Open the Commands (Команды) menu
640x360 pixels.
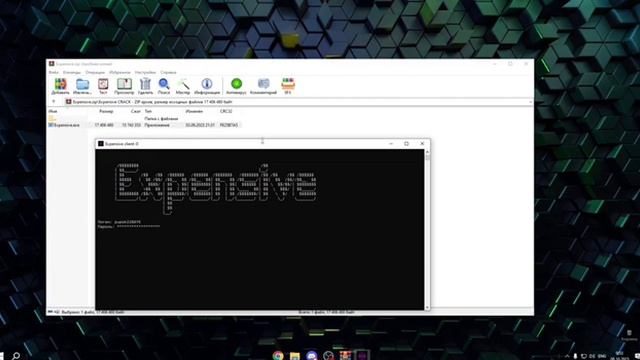coord(72,72)
